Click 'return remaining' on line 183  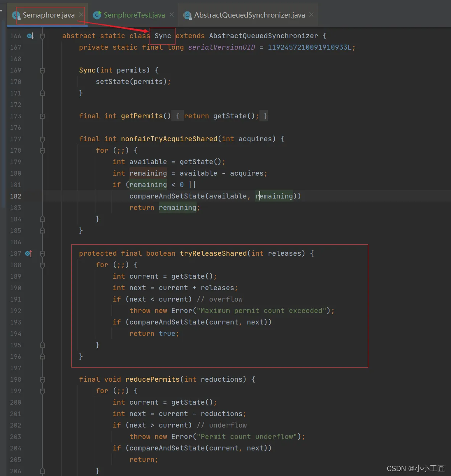click(x=163, y=208)
